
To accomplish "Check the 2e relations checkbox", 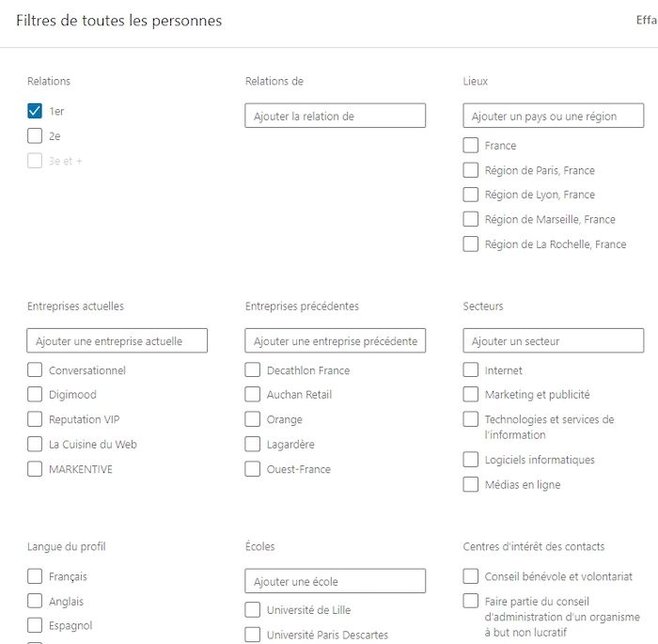I will click(x=35, y=136).
